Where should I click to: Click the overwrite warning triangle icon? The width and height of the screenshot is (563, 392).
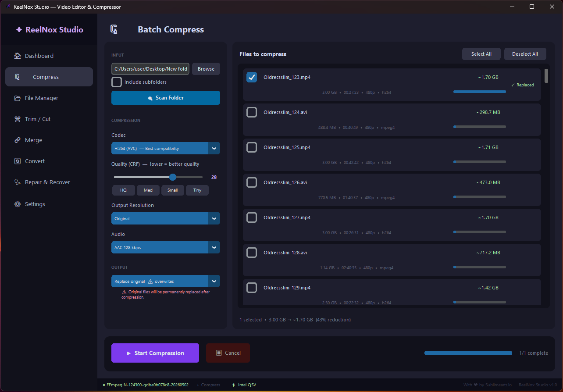[x=150, y=282]
